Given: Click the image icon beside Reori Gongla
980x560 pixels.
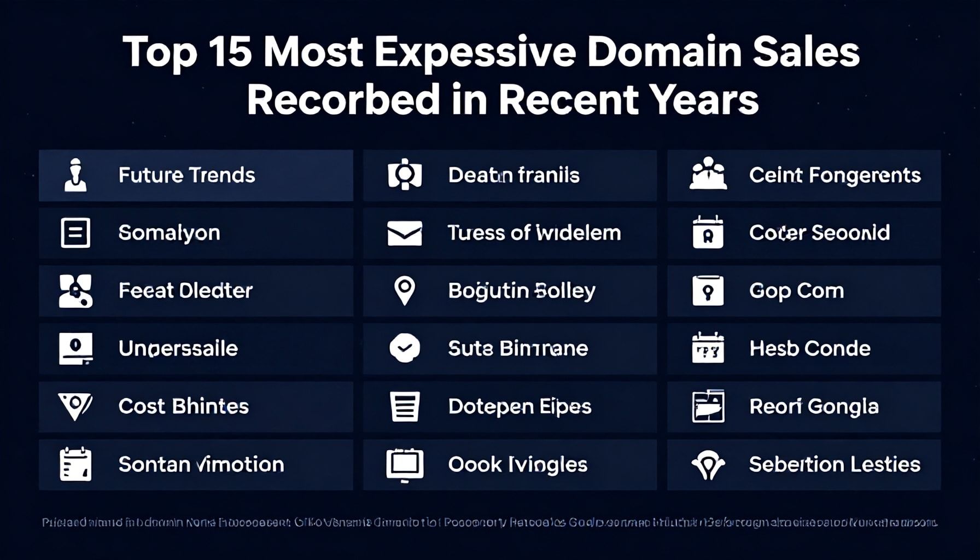Looking at the screenshot, I should pos(708,406).
